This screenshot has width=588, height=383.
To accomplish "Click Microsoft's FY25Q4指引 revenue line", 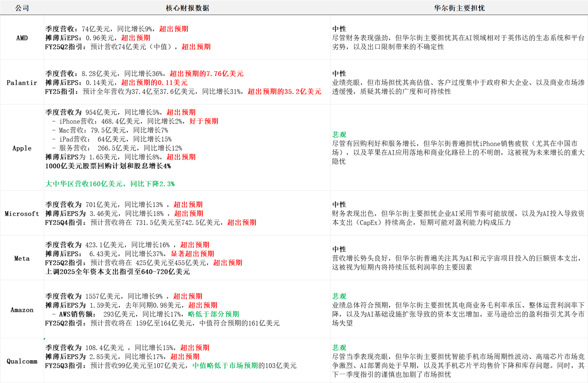I will click(151, 222).
